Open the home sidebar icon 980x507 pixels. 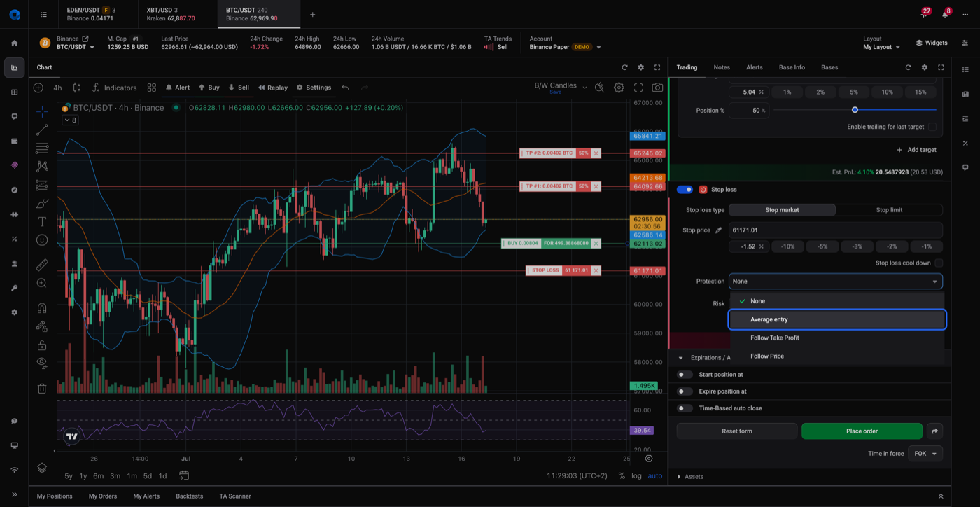pyautogui.click(x=14, y=43)
